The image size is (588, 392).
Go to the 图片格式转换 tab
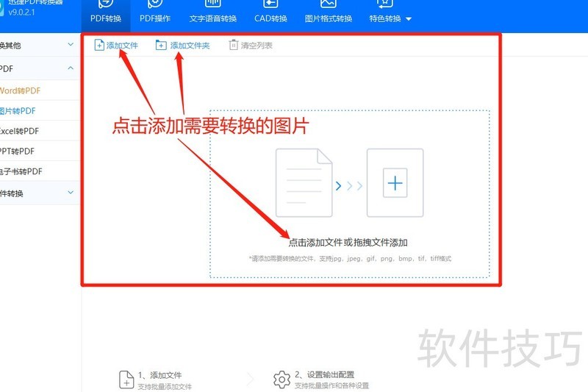(328, 15)
